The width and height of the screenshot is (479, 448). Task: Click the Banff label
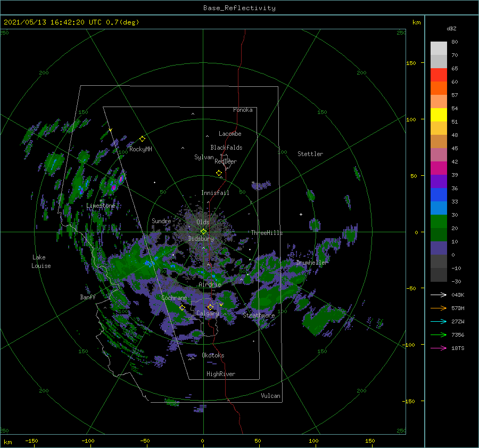(88, 297)
